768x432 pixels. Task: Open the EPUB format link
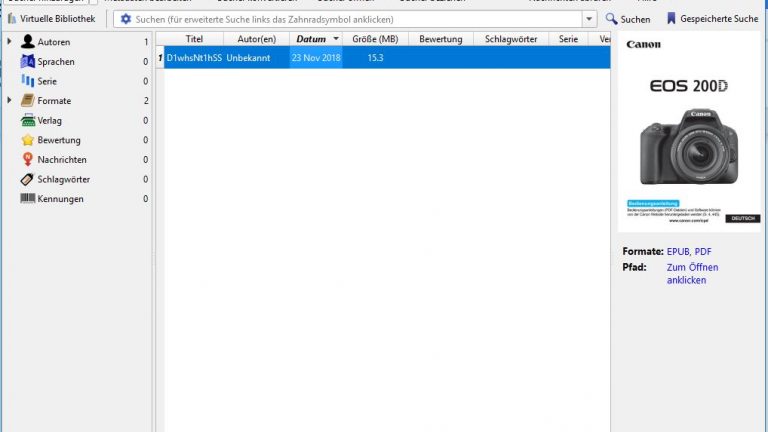[x=678, y=251]
